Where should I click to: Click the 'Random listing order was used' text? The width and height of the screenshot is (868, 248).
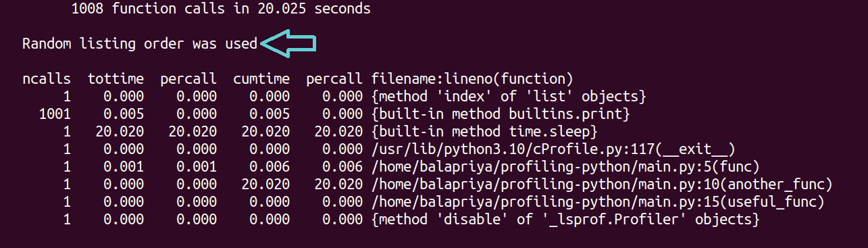[140, 44]
